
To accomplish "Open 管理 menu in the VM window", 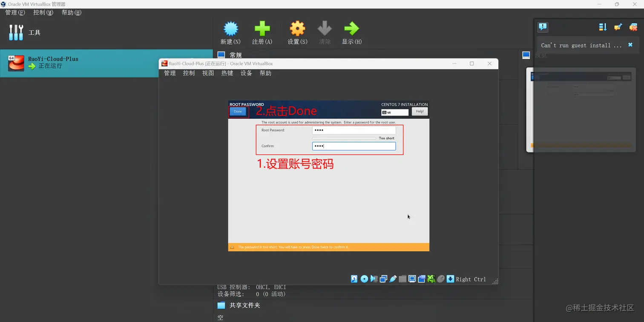I will tap(170, 73).
